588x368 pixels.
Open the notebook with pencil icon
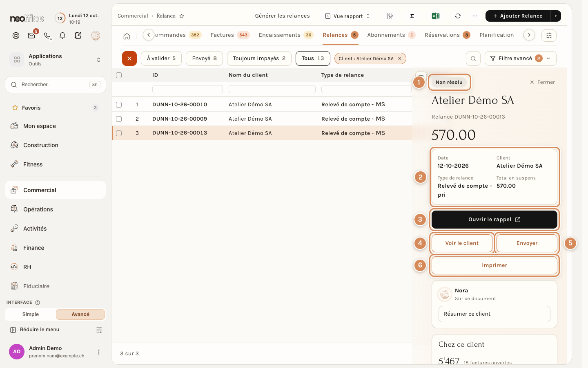coord(78,36)
